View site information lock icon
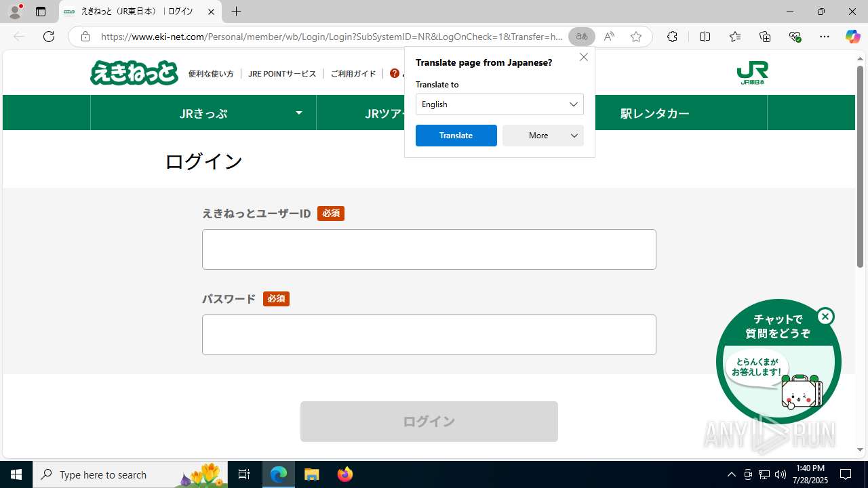 (x=85, y=37)
